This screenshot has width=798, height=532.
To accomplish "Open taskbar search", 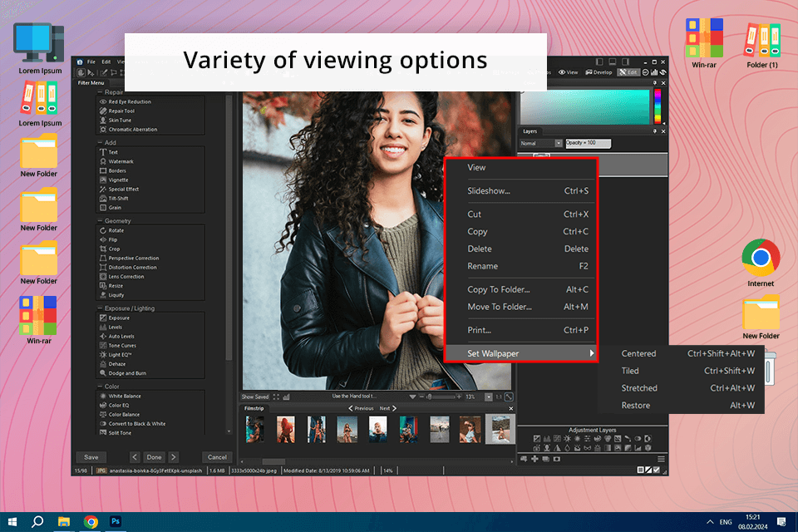I will [37, 522].
